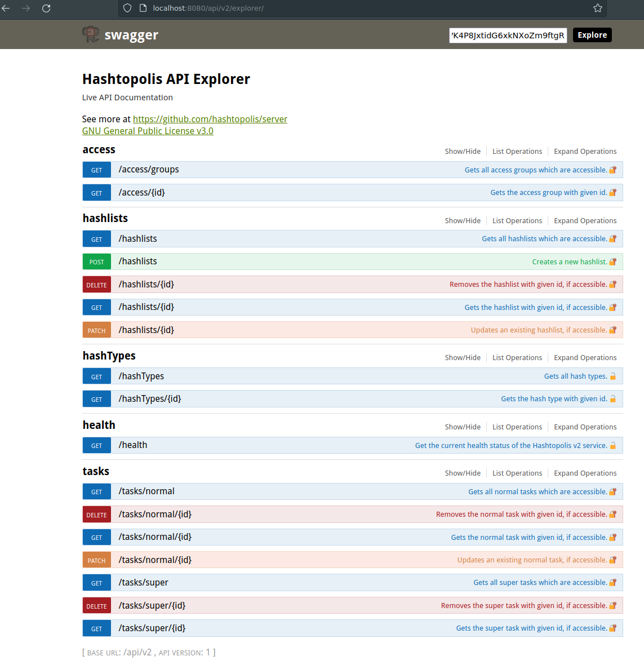Click lock icon on GET /tasks/super row
This screenshot has width=644, height=665.
coord(612,583)
